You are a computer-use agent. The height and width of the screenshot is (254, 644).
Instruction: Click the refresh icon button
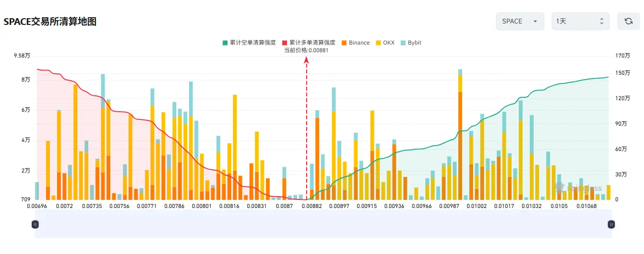coord(628,21)
